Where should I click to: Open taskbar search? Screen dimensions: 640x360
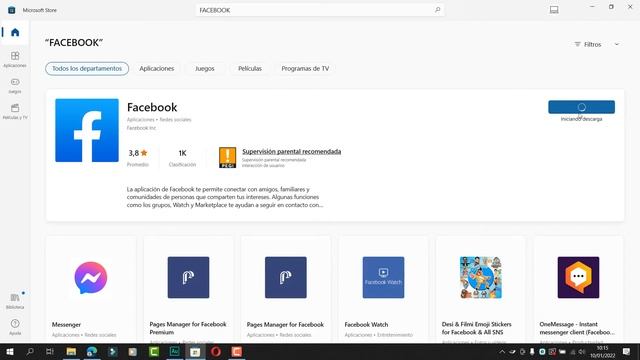point(30,352)
